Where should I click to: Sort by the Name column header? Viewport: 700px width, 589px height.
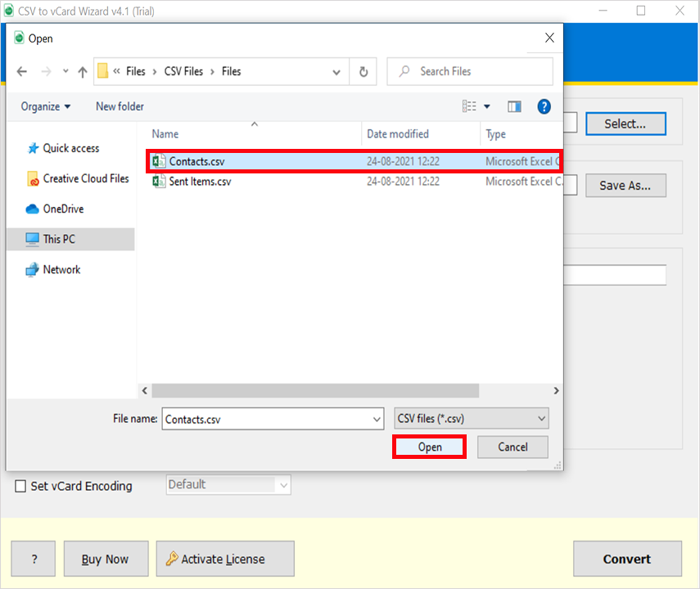pyautogui.click(x=165, y=134)
